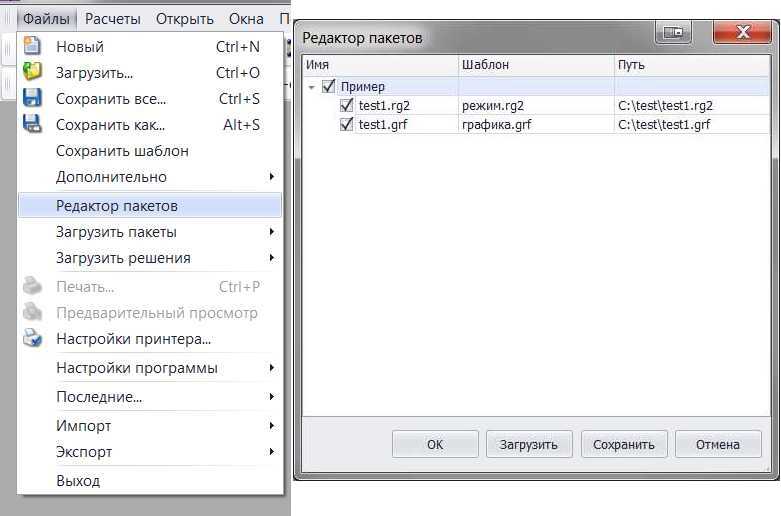The width and height of the screenshot is (781, 516).
Task: Click the save-as disk icon beside Сохранить как
Action: [32, 124]
